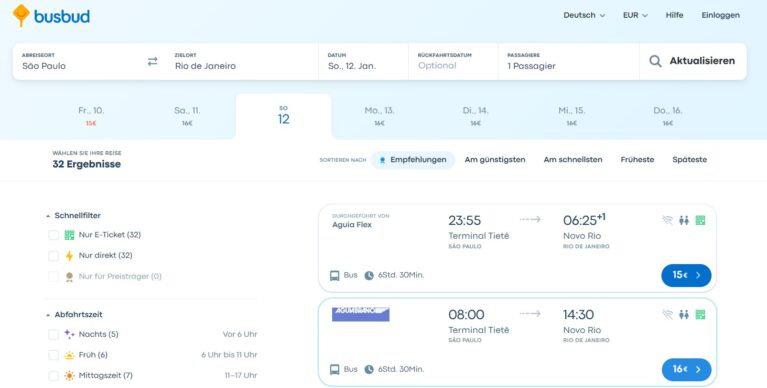Click the Früh sunrise icon
This screenshot has height=388, width=767.
tap(69, 355)
